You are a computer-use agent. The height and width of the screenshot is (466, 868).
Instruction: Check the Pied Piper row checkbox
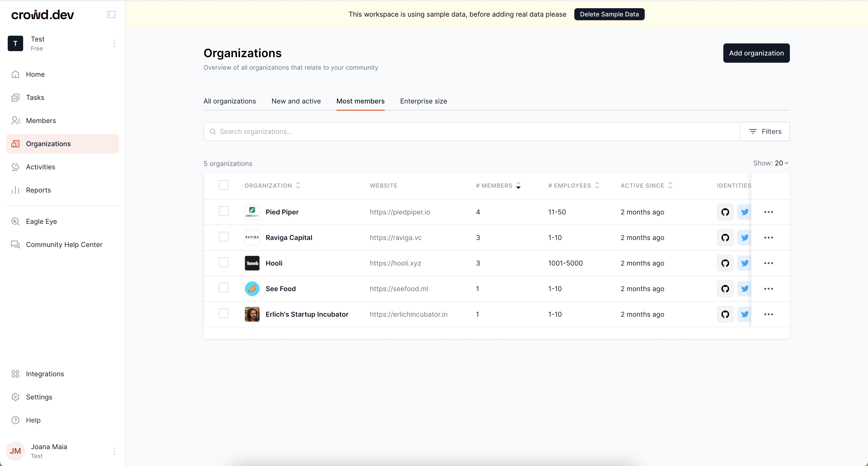coord(224,212)
